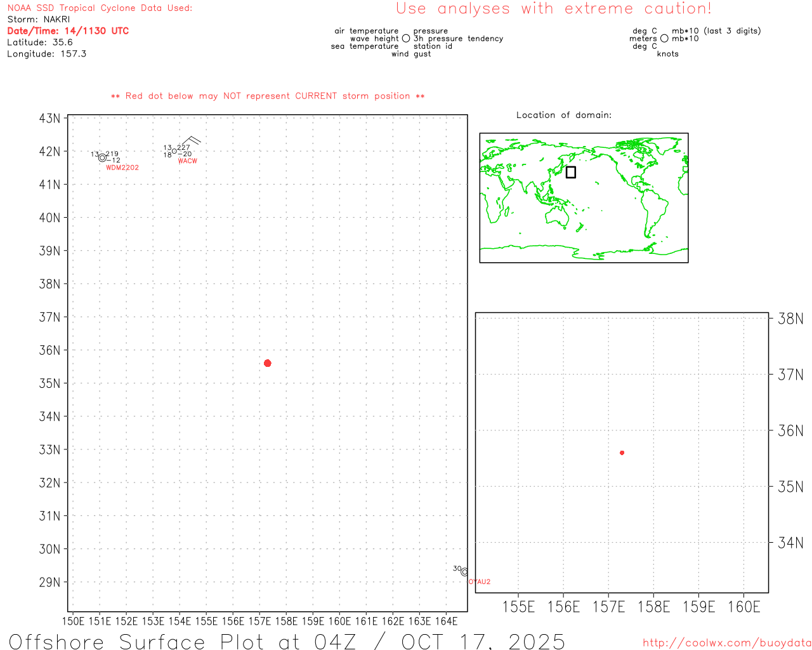Click the red OYAU2 station ID label
The image size is (812, 650).
click(x=480, y=581)
